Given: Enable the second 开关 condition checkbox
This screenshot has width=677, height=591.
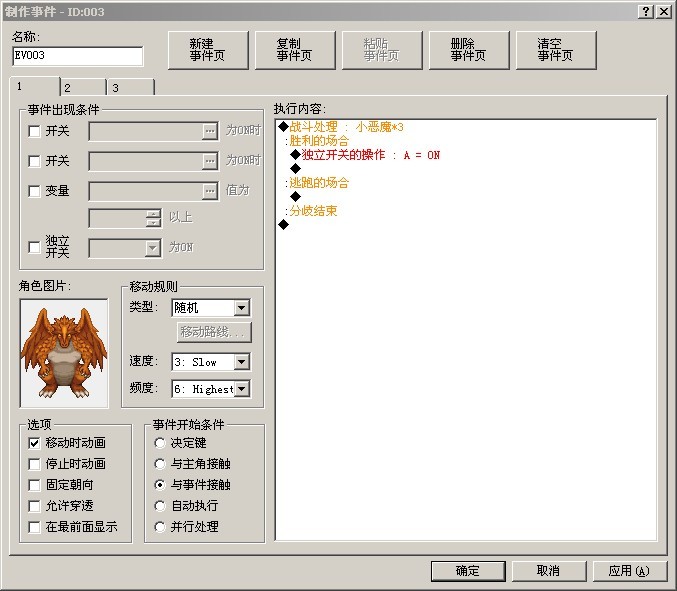Looking at the screenshot, I should 34,161.
